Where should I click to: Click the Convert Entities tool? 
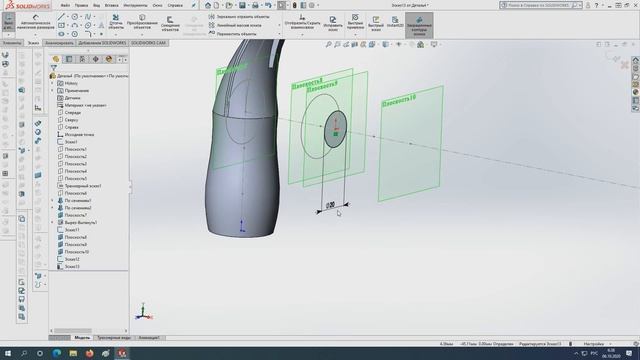point(142,22)
